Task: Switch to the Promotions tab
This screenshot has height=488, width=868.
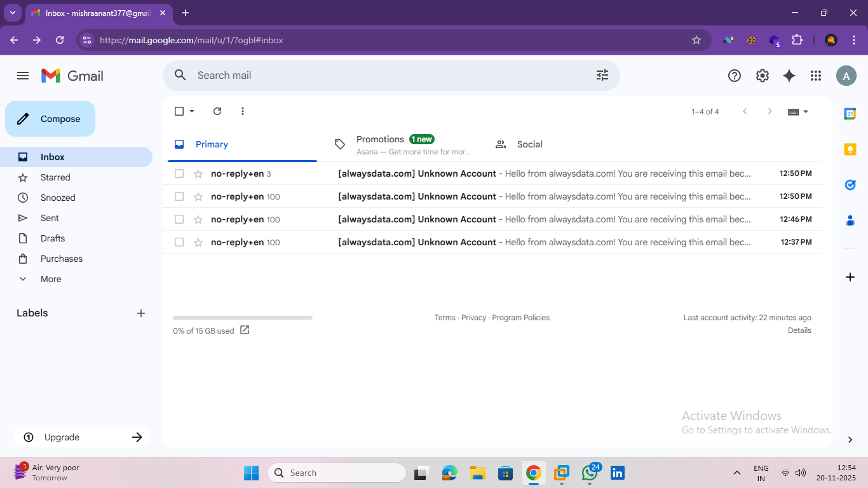Action: [380, 144]
